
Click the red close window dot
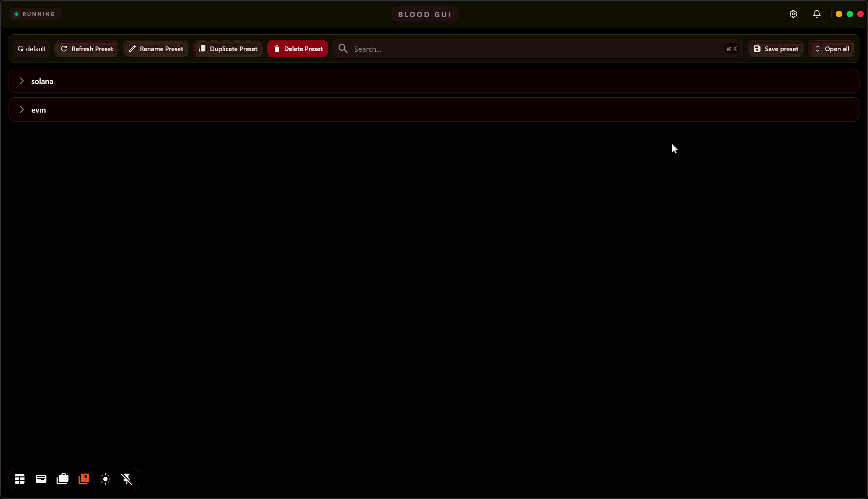click(x=860, y=14)
